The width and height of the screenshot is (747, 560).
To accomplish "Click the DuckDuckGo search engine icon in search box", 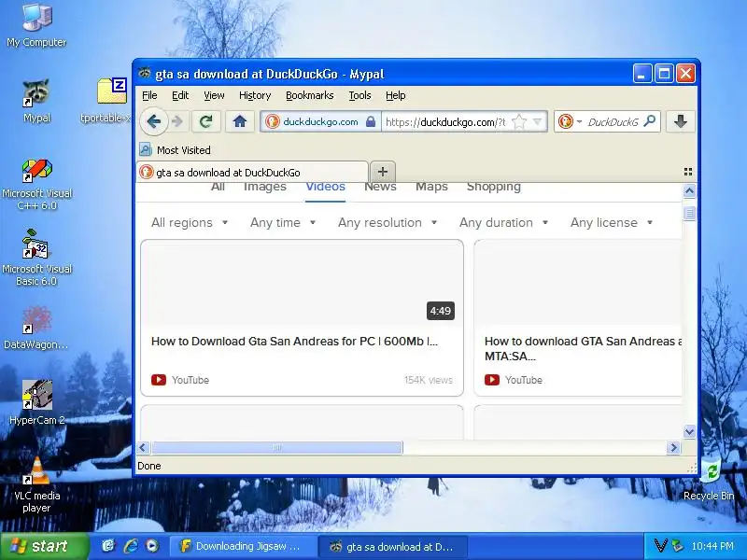I will pos(566,122).
